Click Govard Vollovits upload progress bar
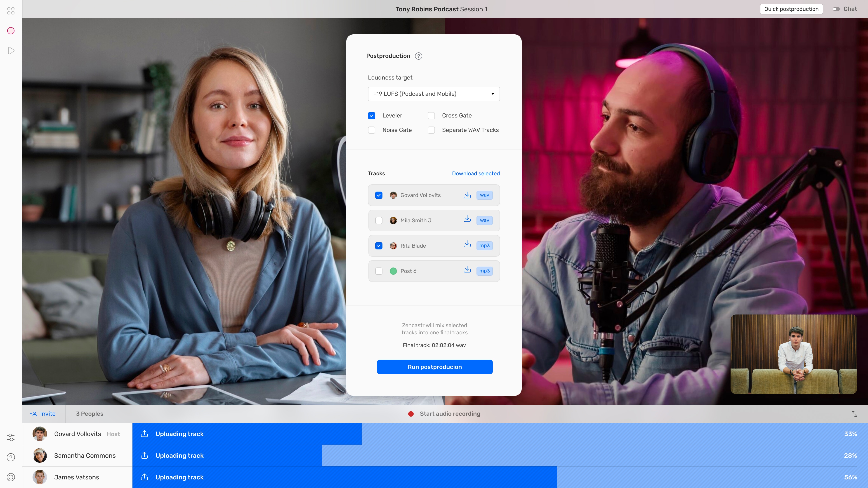Viewport: 868px width, 488px height. pyautogui.click(x=500, y=434)
